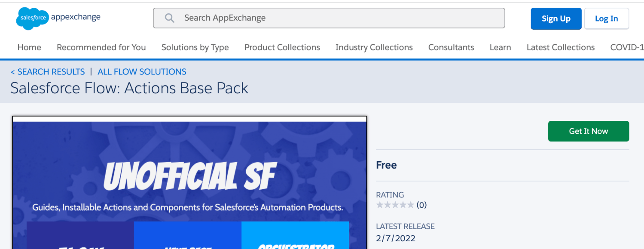The image size is (644, 249).
Task: Expand Solutions by Type
Action: (x=195, y=47)
